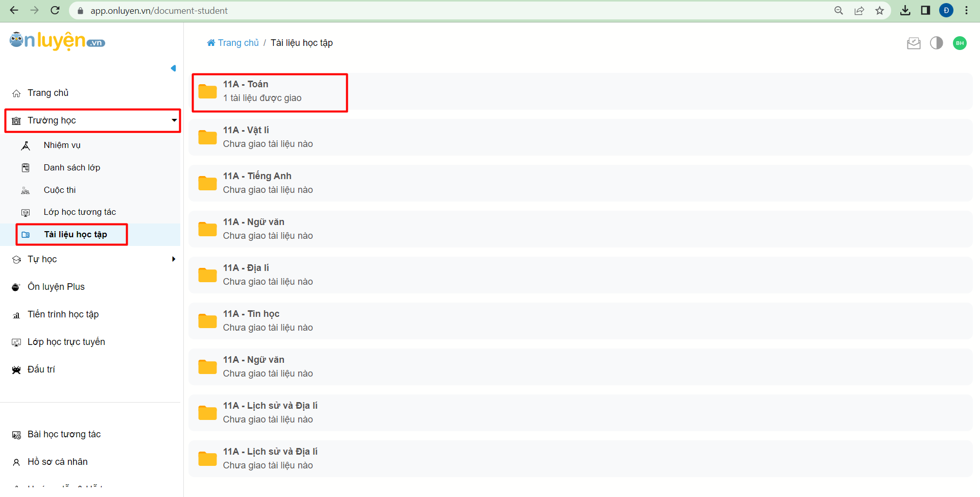980x497 pixels.
Task: Collapse sidebar with blue arrow
Action: (x=174, y=68)
